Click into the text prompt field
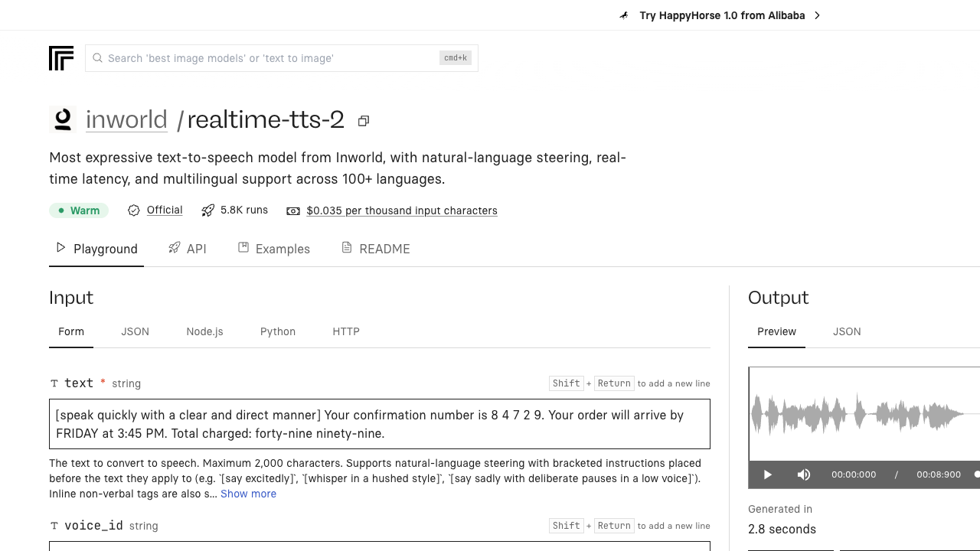This screenshot has height=551, width=980. 380,424
